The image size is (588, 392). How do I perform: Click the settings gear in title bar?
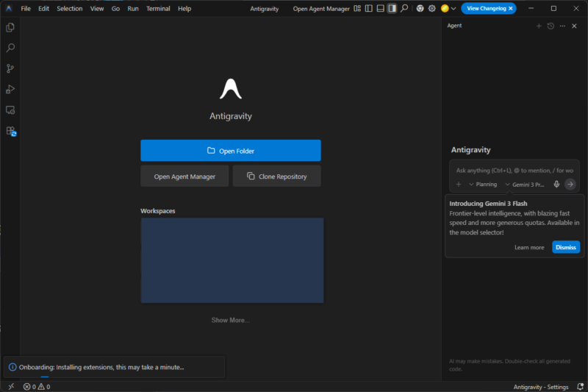tap(431, 9)
